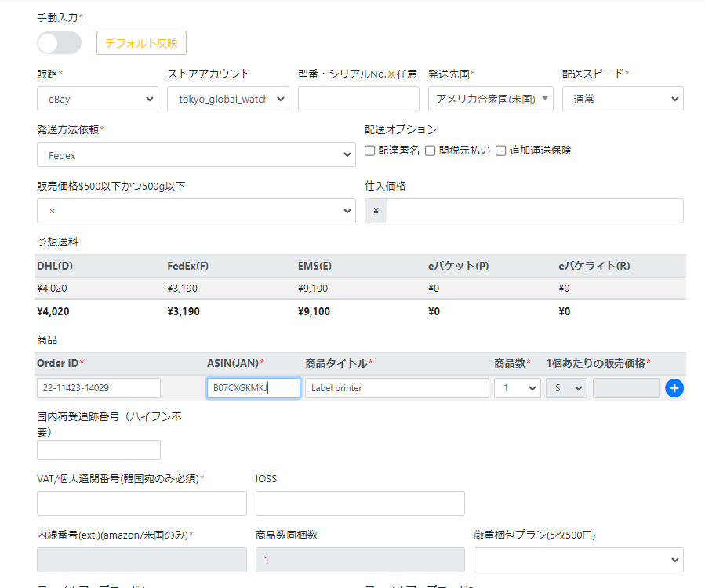Click the Order ID field 22-11423-14029
The width and height of the screenshot is (705, 588).
[99, 388]
